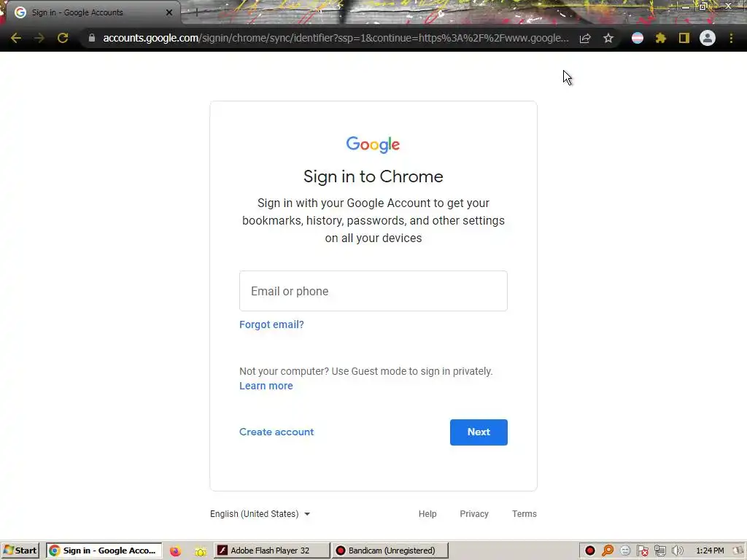Bookmark this page with the star icon
This screenshot has height=560, width=747.
608,38
